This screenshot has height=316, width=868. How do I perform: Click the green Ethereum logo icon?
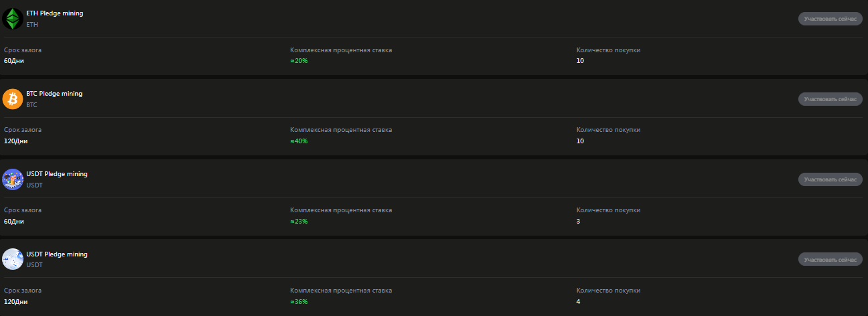tap(13, 19)
